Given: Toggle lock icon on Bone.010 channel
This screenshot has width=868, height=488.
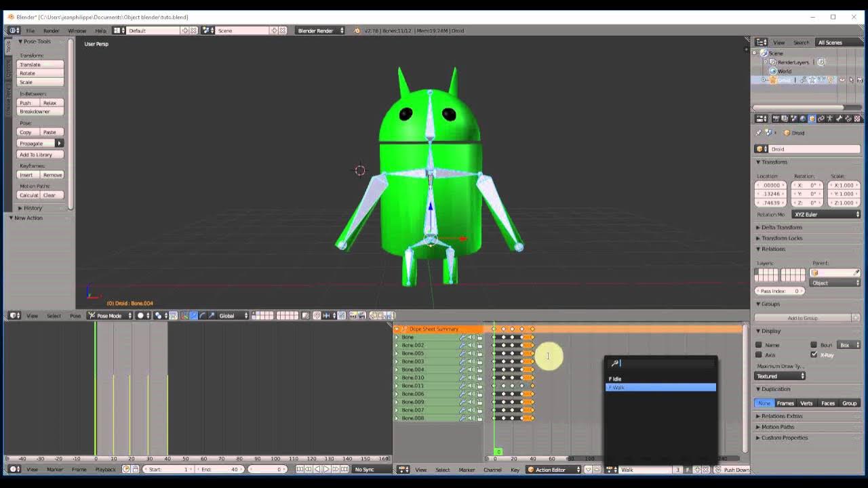Looking at the screenshot, I should tap(479, 378).
